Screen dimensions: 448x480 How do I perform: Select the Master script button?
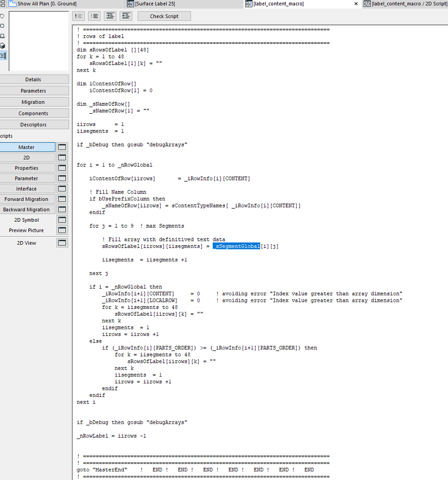[27, 147]
